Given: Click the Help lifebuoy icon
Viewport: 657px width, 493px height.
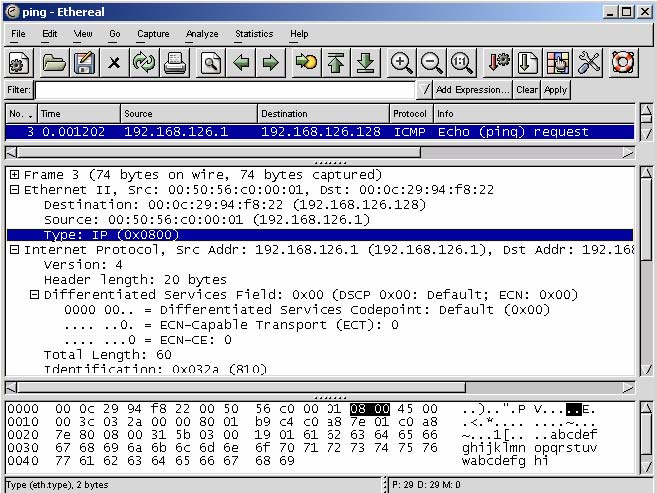Looking at the screenshot, I should pos(623,63).
